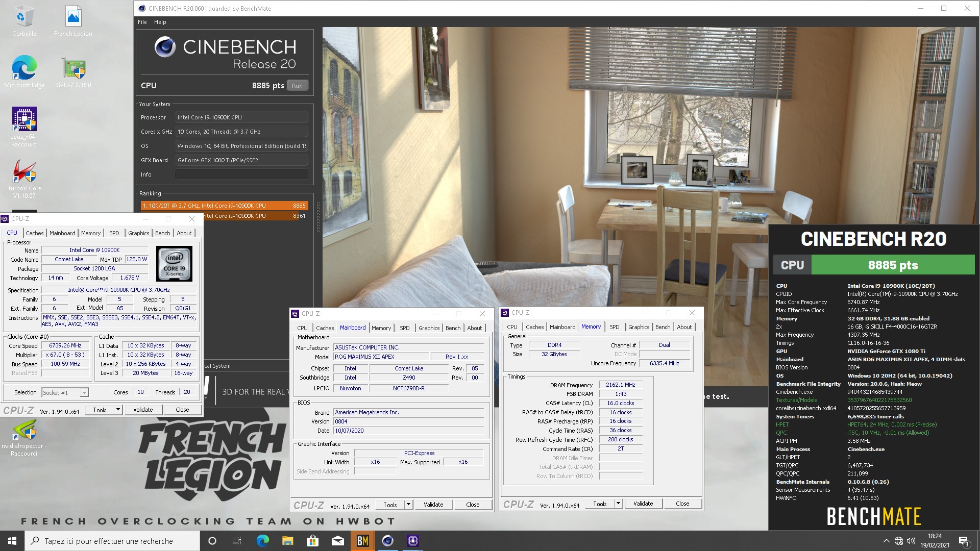The width and height of the screenshot is (980, 551).
Task: Open About tab in left CPU-Z window
Action: 184,233
